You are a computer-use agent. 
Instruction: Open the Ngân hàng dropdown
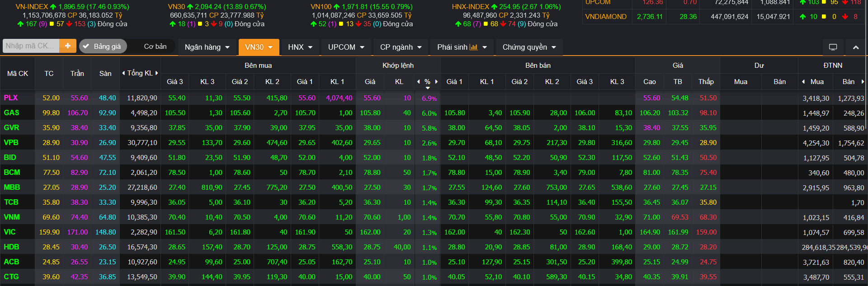coord(207,47)
